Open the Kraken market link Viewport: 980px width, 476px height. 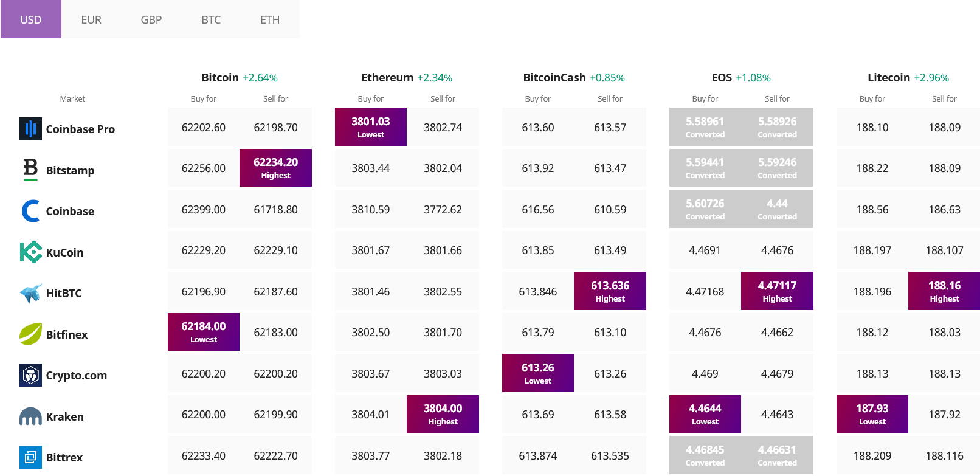(x=65, y=416)
